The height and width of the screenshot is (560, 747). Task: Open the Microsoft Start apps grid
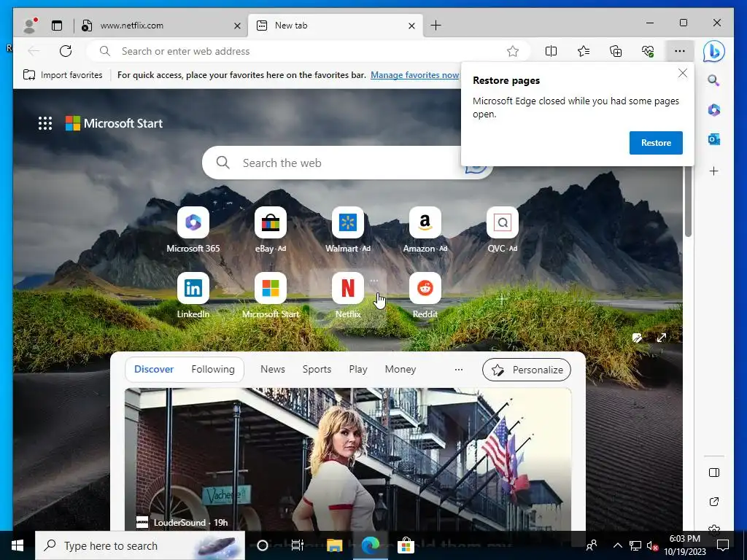click(x=44, y=123)
